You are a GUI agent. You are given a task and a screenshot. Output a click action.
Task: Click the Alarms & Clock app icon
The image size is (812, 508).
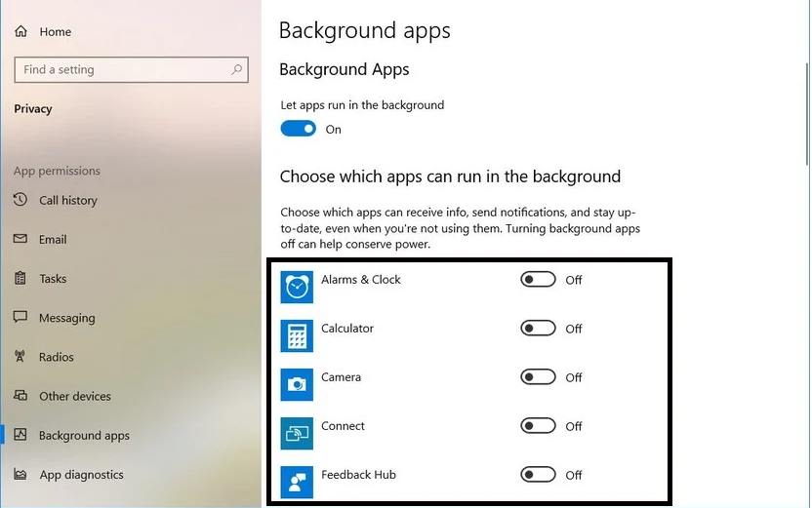[x=297, y=287]
